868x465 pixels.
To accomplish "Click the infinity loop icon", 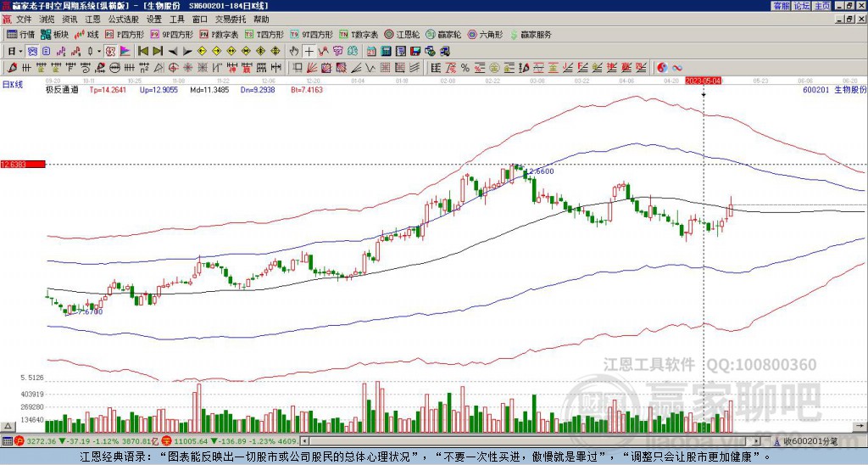I will [x=677, y=68].
